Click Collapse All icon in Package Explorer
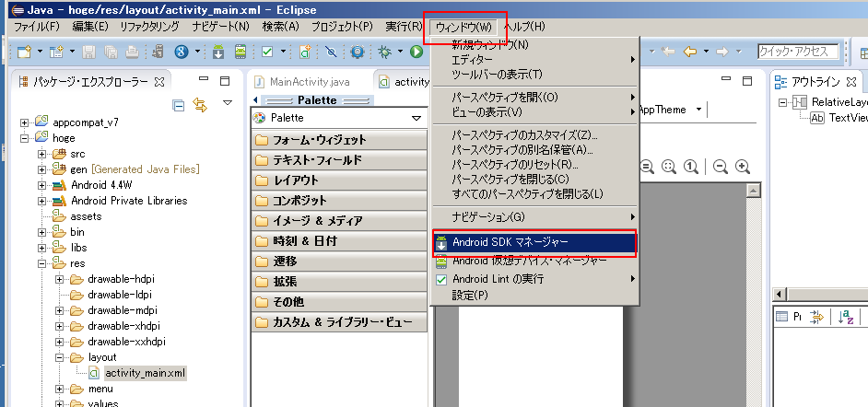Screen dimensions: 868x407 (x=179, y=106)
